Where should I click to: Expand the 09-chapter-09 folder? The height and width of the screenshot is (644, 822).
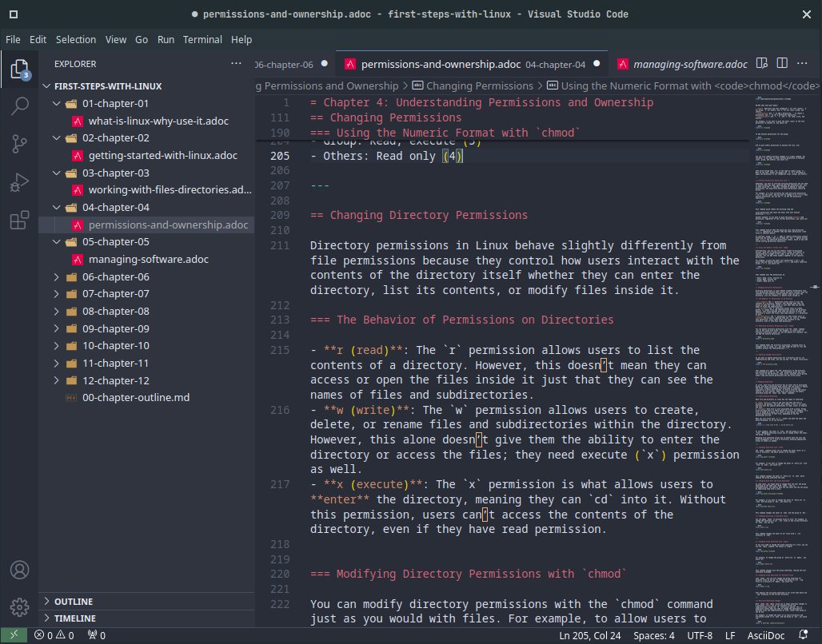pos(57,328)
